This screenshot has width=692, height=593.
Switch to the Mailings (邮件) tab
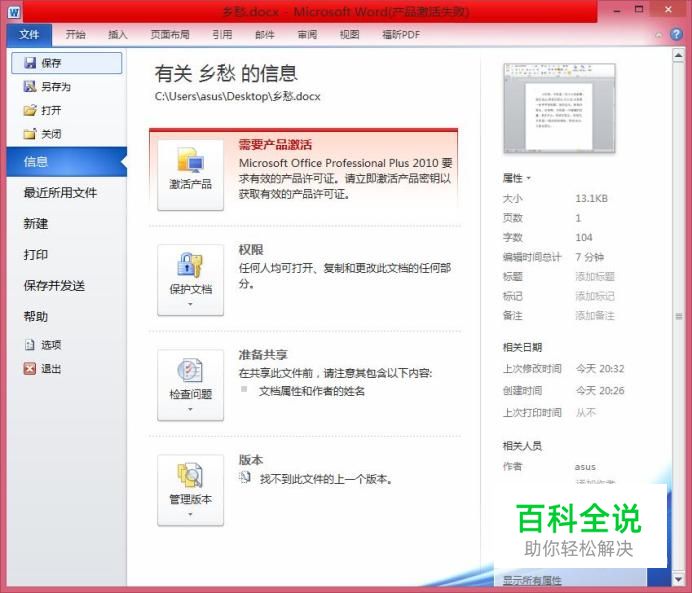click(265, 35)
